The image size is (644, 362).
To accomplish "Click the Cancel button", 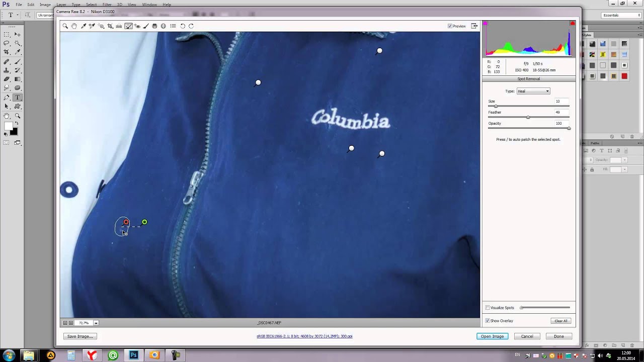I will [x=527, y=336].
